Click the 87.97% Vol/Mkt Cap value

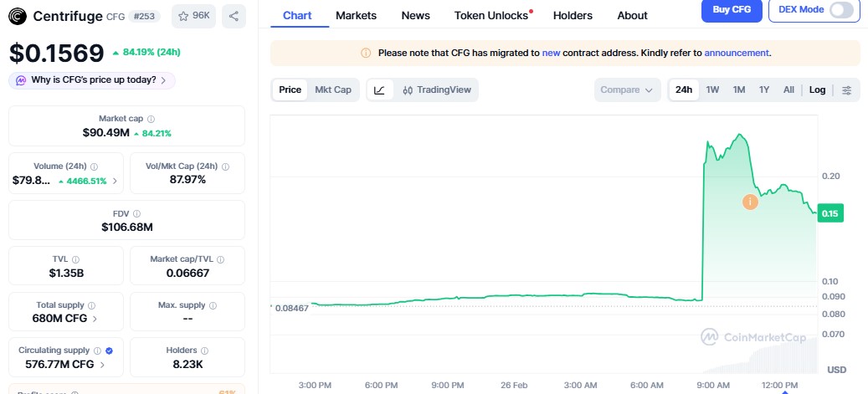pos(187,180)
